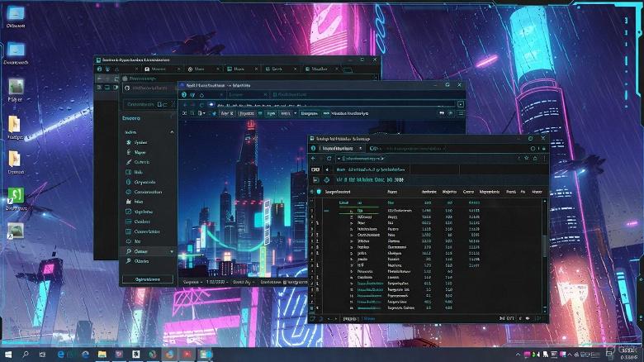This screenshot has height=362, width=644.
Task: Click the star bookmark icon in front window
Action: click(526, 158)
